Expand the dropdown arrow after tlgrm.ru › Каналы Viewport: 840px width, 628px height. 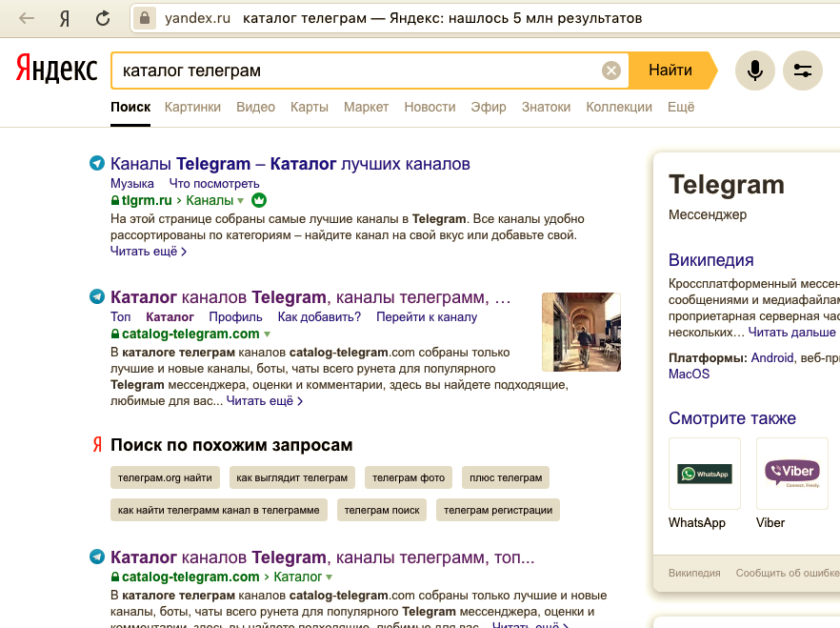point(241,201)
